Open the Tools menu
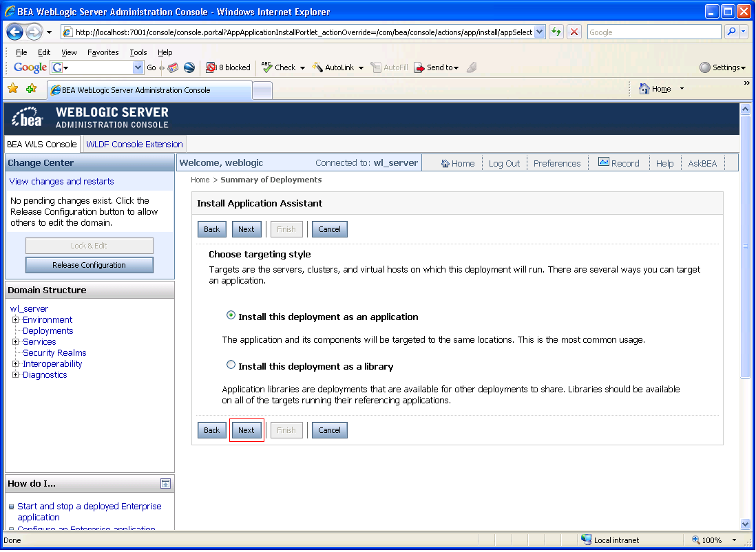Screen dimensions: 756x552 pos(138,52)
